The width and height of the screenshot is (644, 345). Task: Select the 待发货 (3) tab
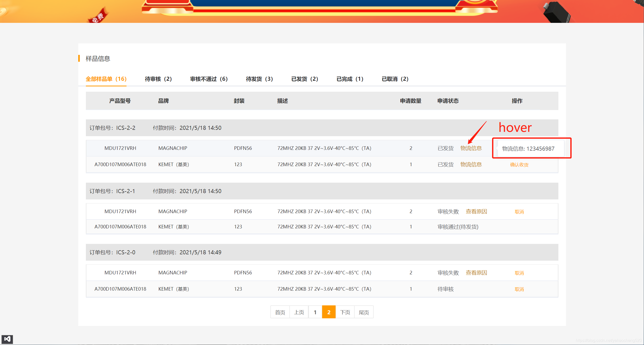click(x=259, y=79)
